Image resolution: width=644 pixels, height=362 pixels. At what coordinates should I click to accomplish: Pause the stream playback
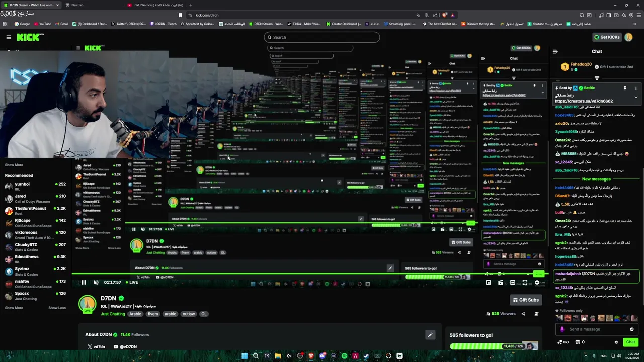84,282
